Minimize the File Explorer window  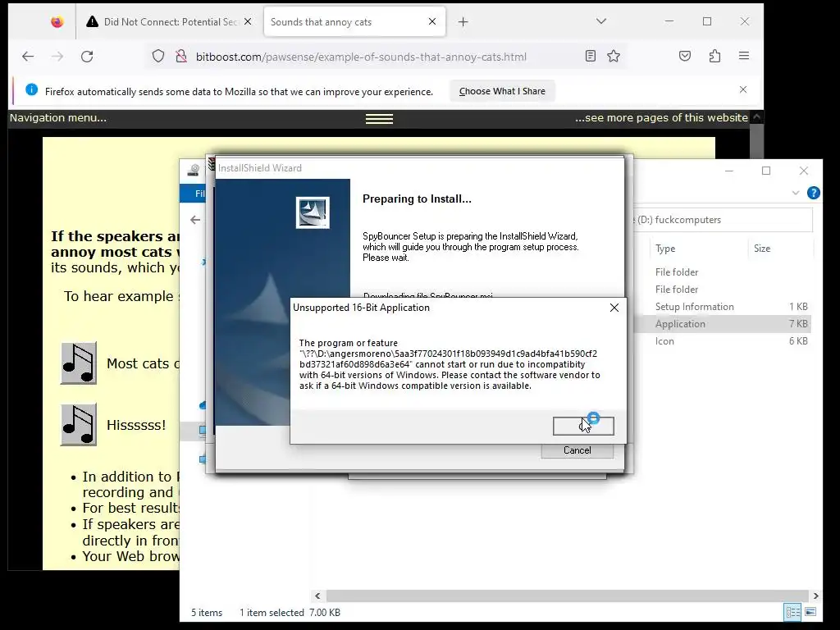pos(728,171)
